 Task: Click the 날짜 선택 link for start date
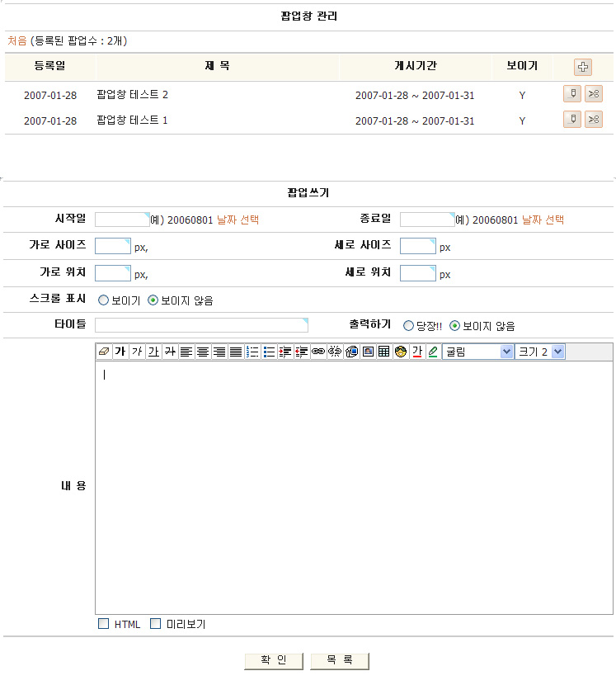[x=237, y=220]
